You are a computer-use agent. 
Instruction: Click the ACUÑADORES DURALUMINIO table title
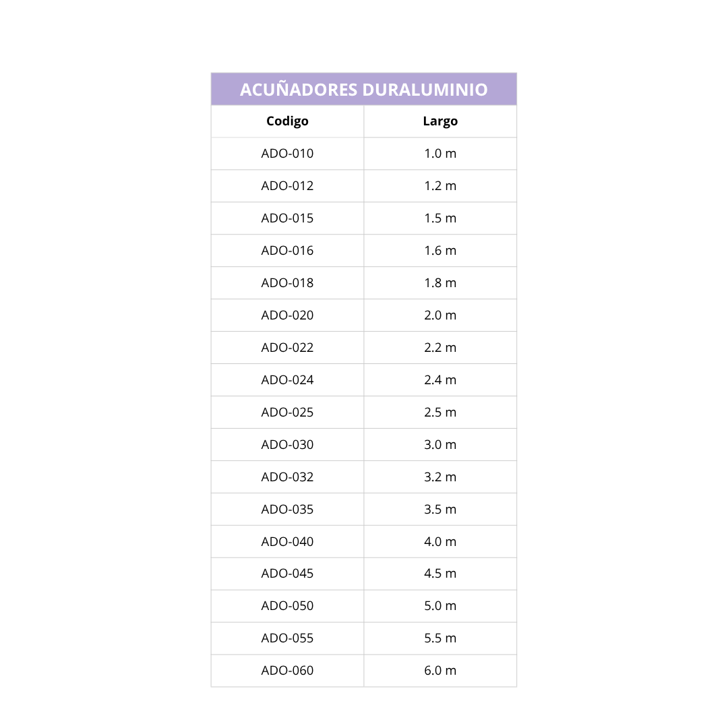click(x=363, y=89)
